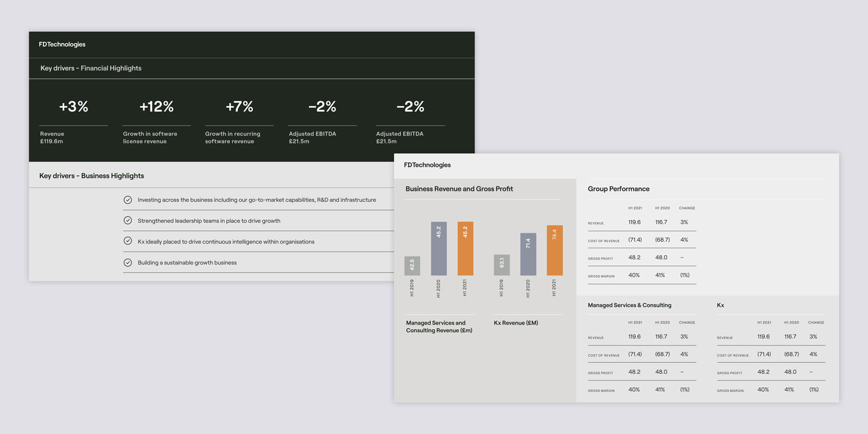This screenshot has width=868, height=434.
Task: Select the 'Managed Services & Consulting' table heading
Action: pyautogui.click(x=630, y=305)
